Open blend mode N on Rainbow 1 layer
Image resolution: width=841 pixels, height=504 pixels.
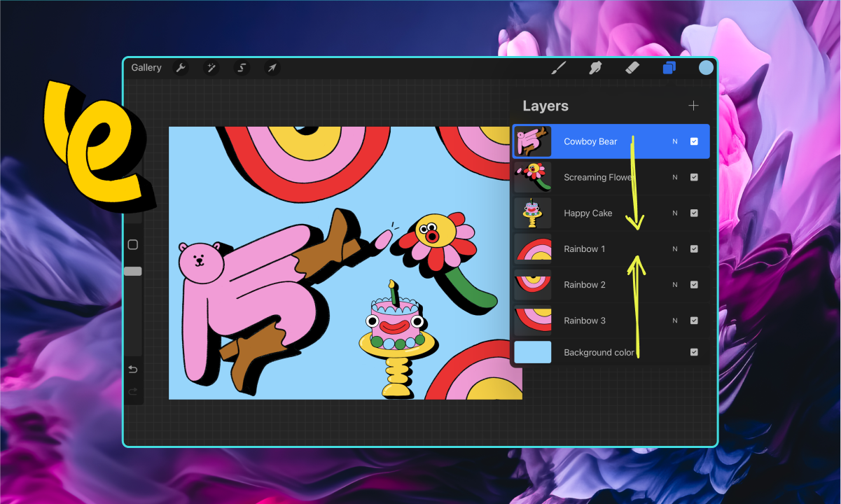click(674, 248)
